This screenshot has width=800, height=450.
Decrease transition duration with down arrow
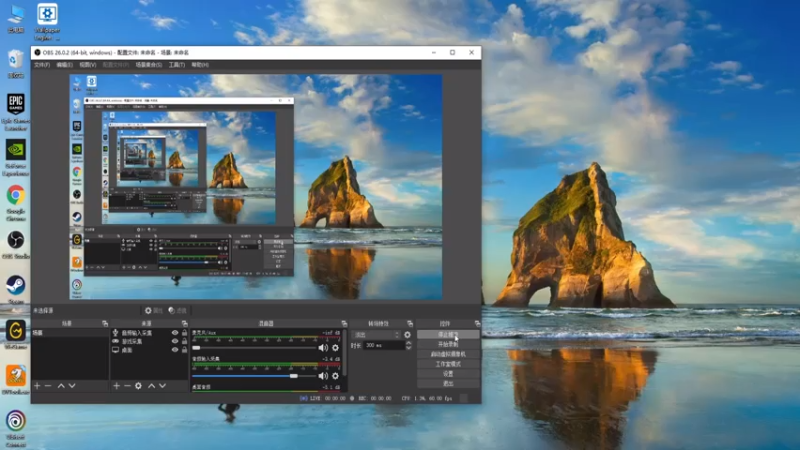pos(408,348)
